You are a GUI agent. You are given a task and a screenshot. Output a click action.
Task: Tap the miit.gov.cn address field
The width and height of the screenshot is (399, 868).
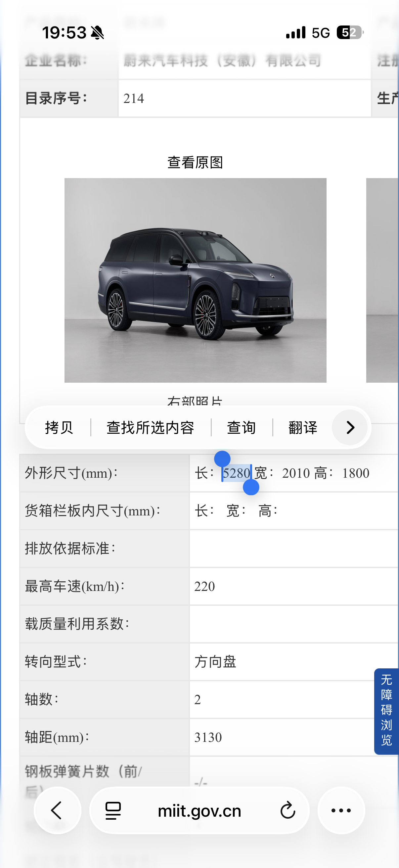click(199, 810)
